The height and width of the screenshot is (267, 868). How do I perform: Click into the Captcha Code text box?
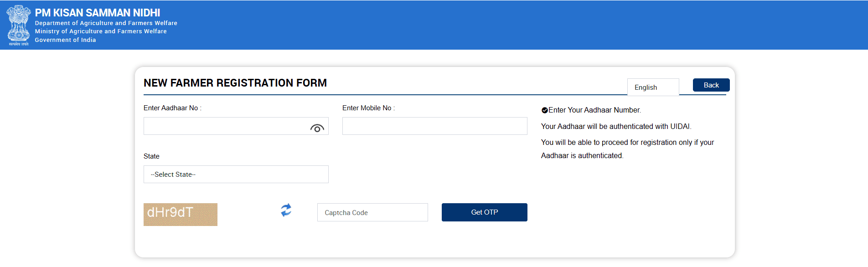point(372,212)
